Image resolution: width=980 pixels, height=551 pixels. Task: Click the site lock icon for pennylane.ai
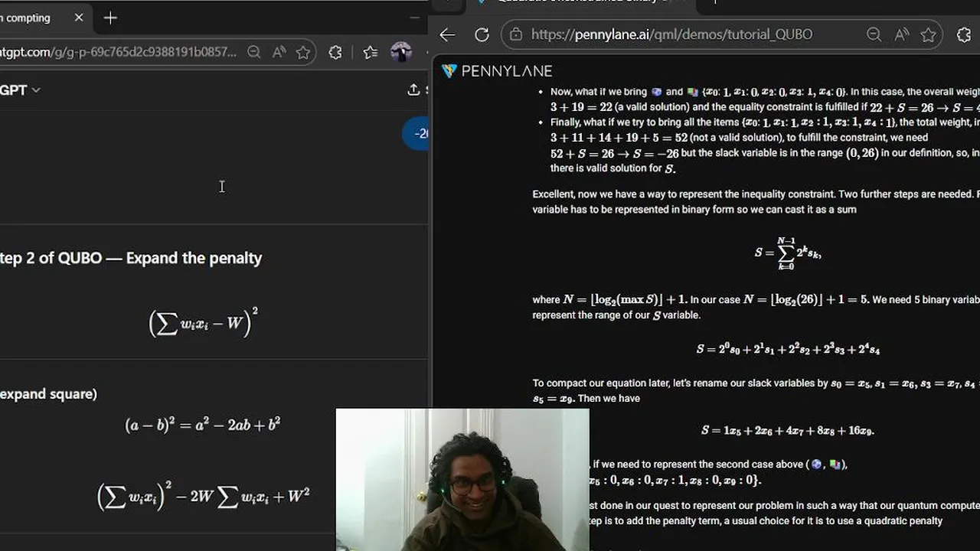point(516,34)
